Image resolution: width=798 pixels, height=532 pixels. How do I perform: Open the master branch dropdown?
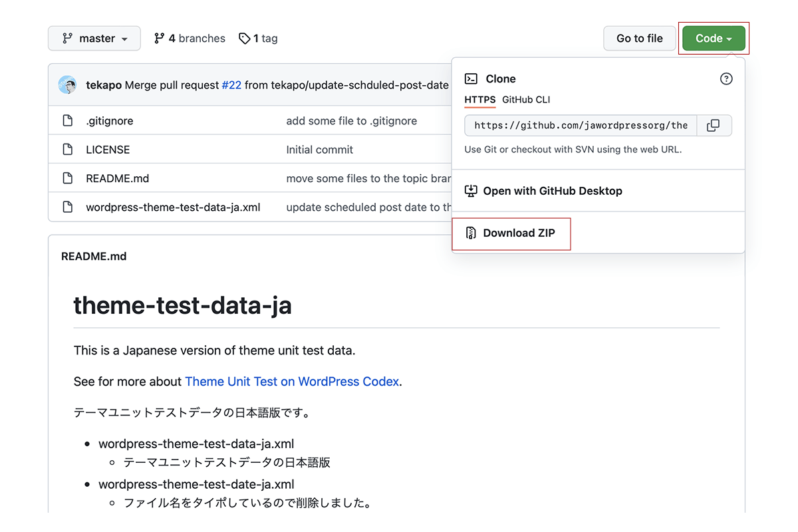[94, 39]
